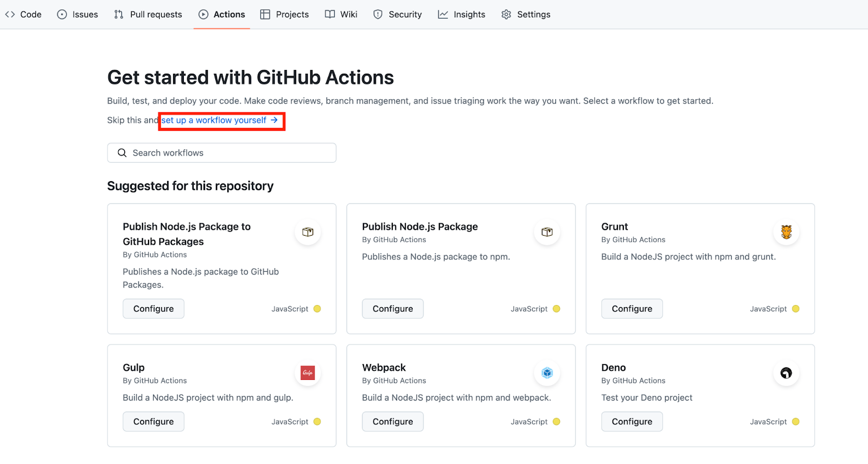
Task: Click the Grunt card title
Action: 615,227
